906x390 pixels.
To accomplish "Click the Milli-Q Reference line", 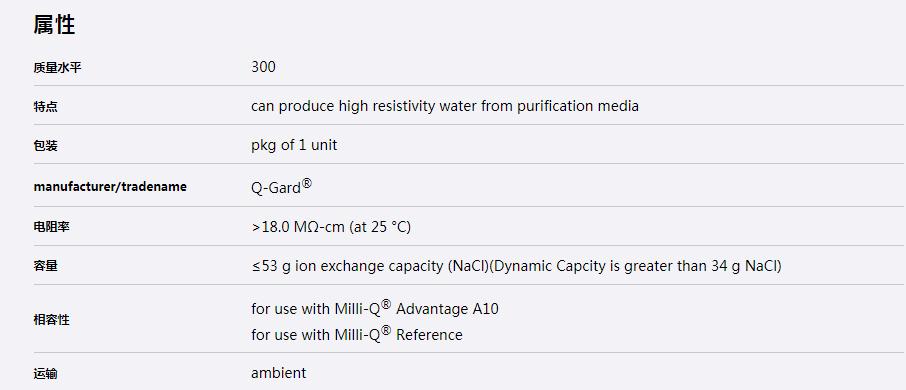I will pyautogui.click(x=357, y=334).
